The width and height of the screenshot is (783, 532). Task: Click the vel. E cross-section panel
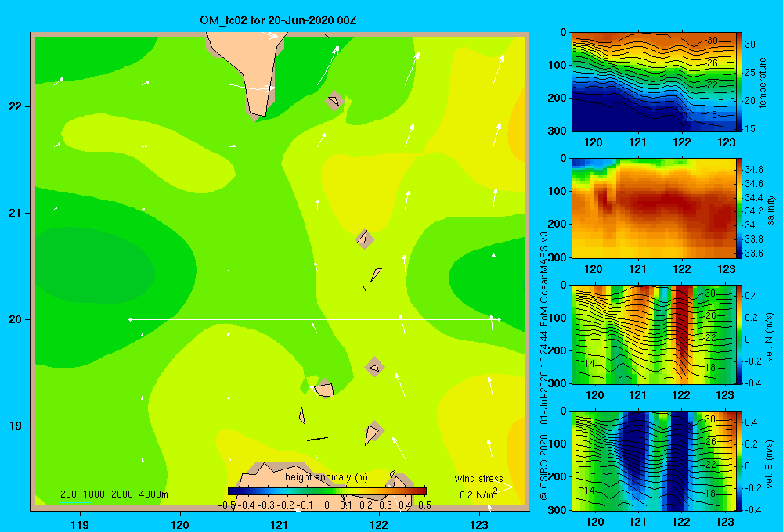point(654,461)
